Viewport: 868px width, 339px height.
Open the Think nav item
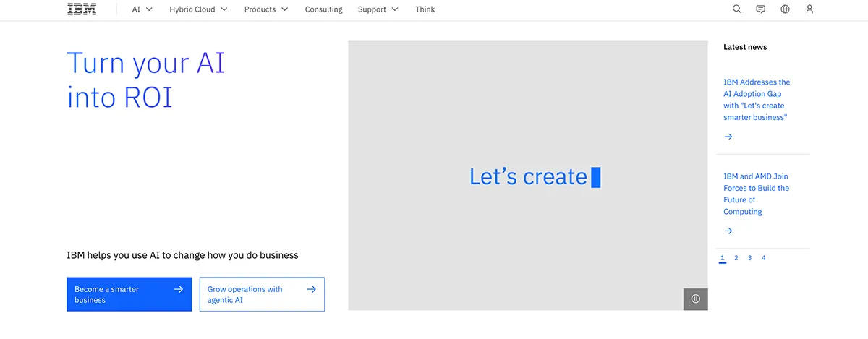[425, 9]
